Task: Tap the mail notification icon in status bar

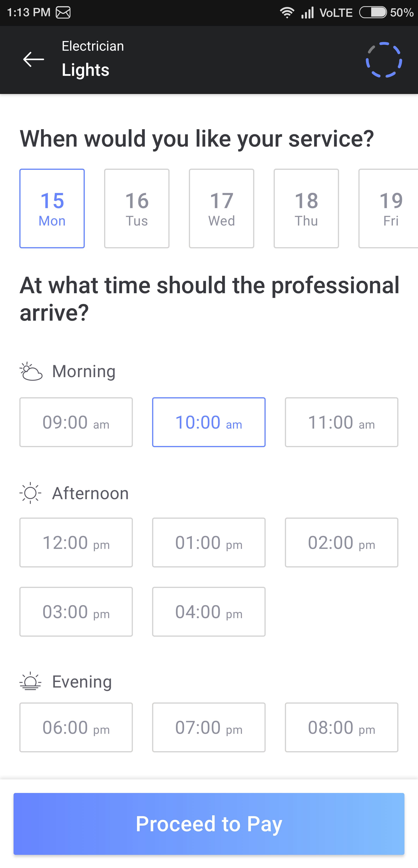Action: 63,12
